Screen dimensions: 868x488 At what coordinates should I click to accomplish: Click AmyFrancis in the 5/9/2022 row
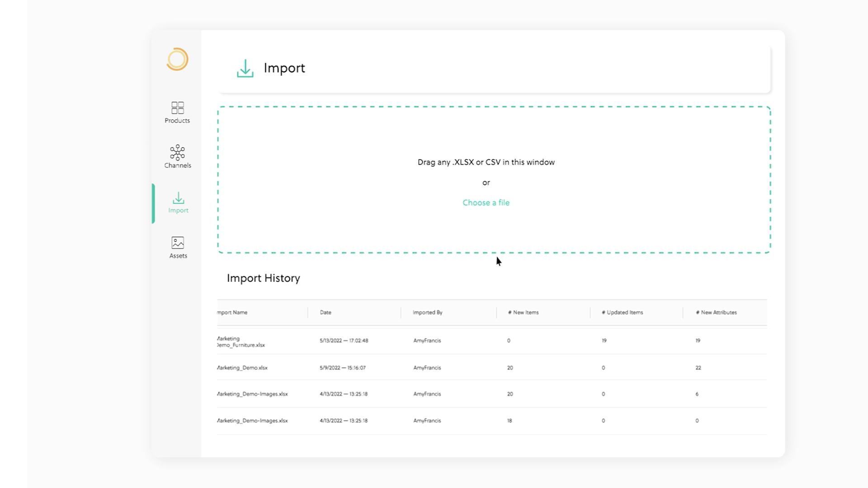point(427,368)
